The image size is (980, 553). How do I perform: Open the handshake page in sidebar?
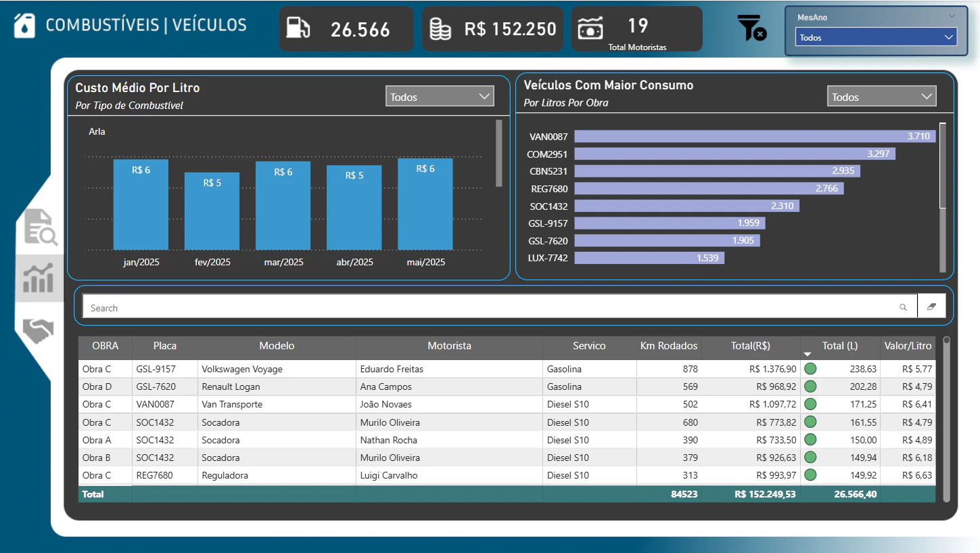(38, 330)
